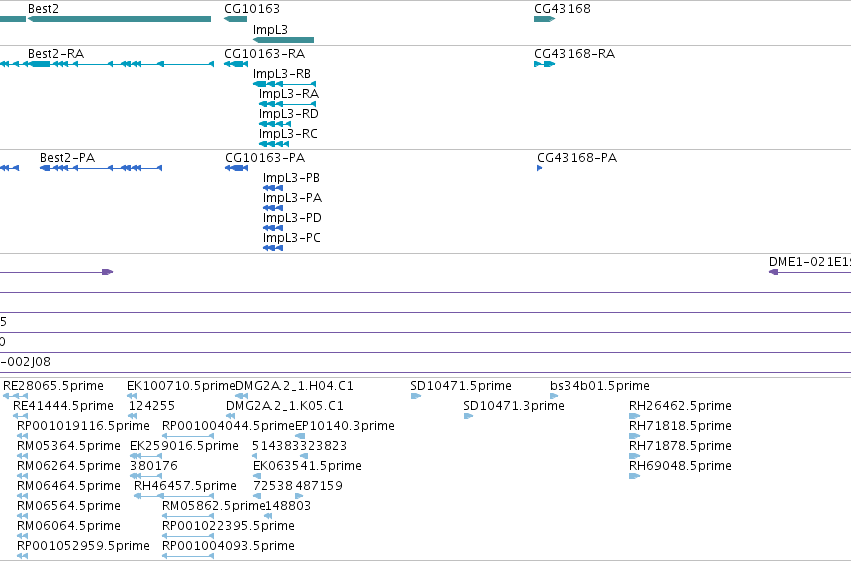Select RH69048.5prime EST
The image size is (851, 561).
tap(634, 476)
